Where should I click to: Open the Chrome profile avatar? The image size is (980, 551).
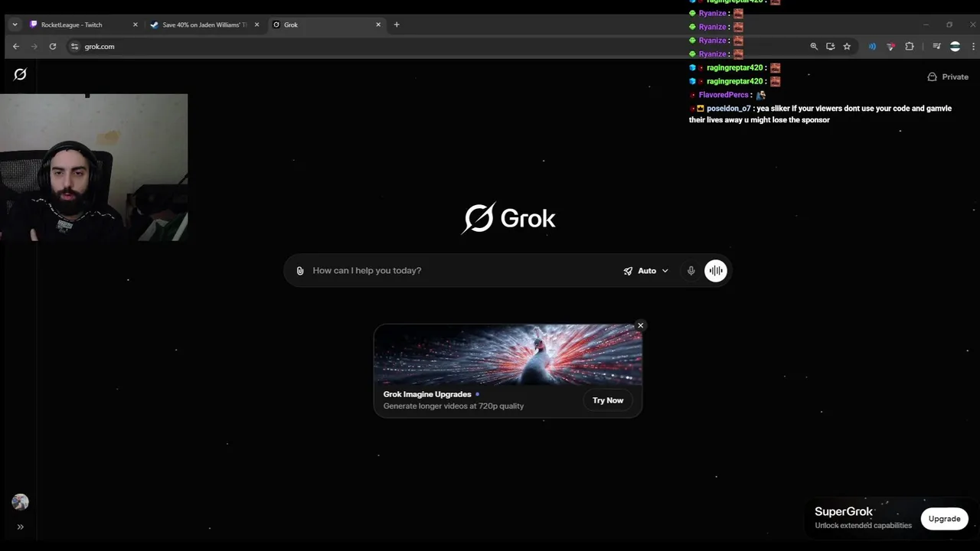point(955,47)
